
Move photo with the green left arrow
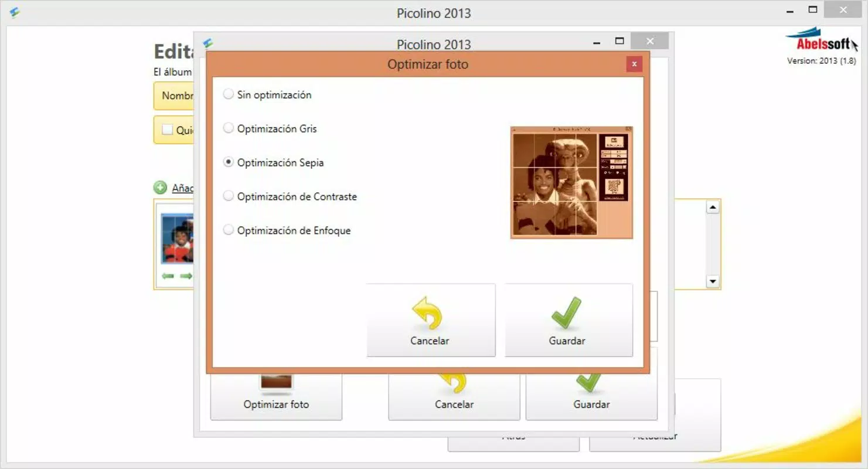pyautogui.click(x=168, y=276)
